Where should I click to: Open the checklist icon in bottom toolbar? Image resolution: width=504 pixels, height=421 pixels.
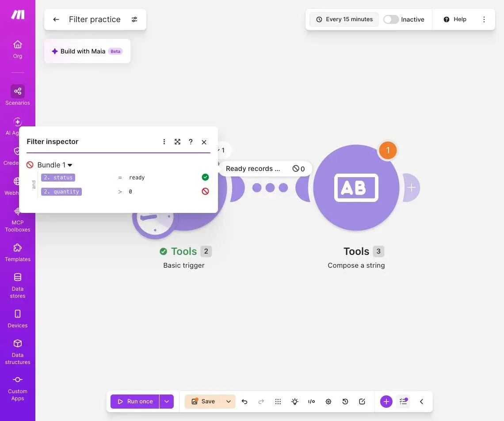coord(403,402)
